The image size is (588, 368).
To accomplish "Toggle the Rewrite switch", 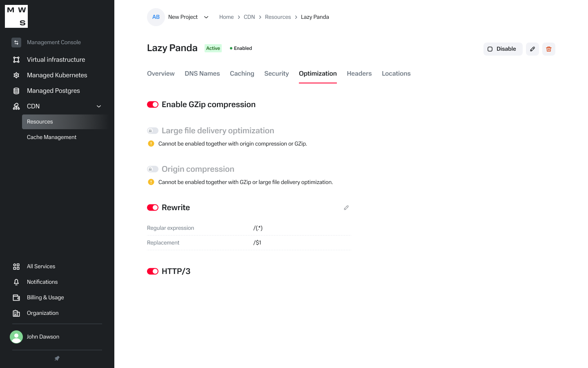I will [153, 208].
